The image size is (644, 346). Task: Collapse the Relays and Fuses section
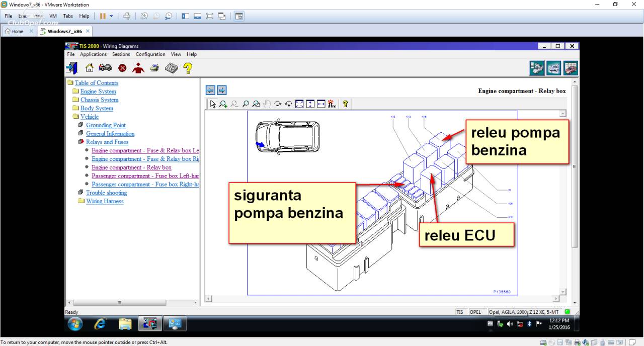(x=107, y=142)
